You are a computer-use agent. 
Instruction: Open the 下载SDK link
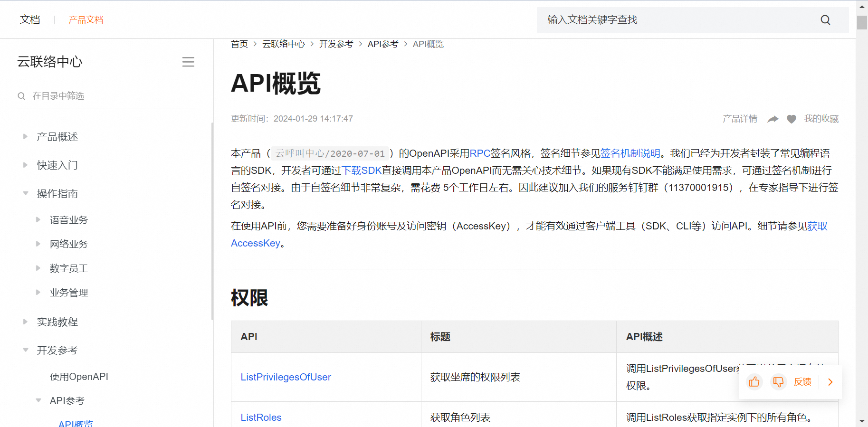pos(362,171)
